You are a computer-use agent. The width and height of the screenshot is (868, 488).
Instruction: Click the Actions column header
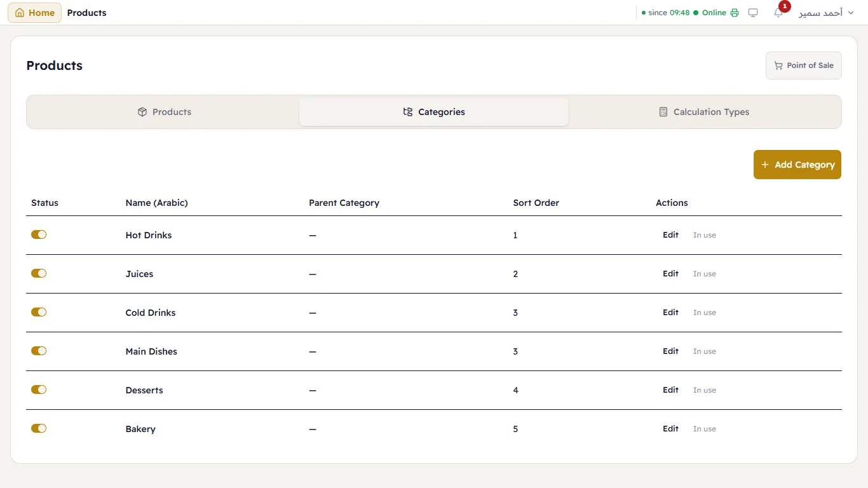pyautogui.click(x=672, y=203)
